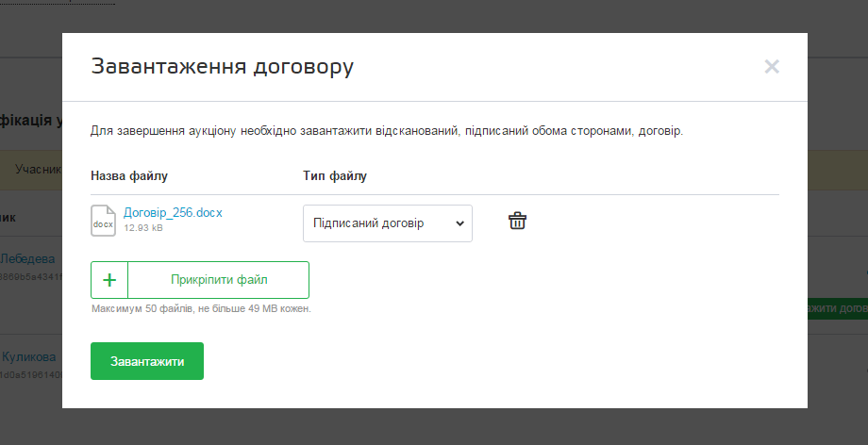Open the Договір_256.docx file link
868x445 pixels.
click(x=173, y=212)
